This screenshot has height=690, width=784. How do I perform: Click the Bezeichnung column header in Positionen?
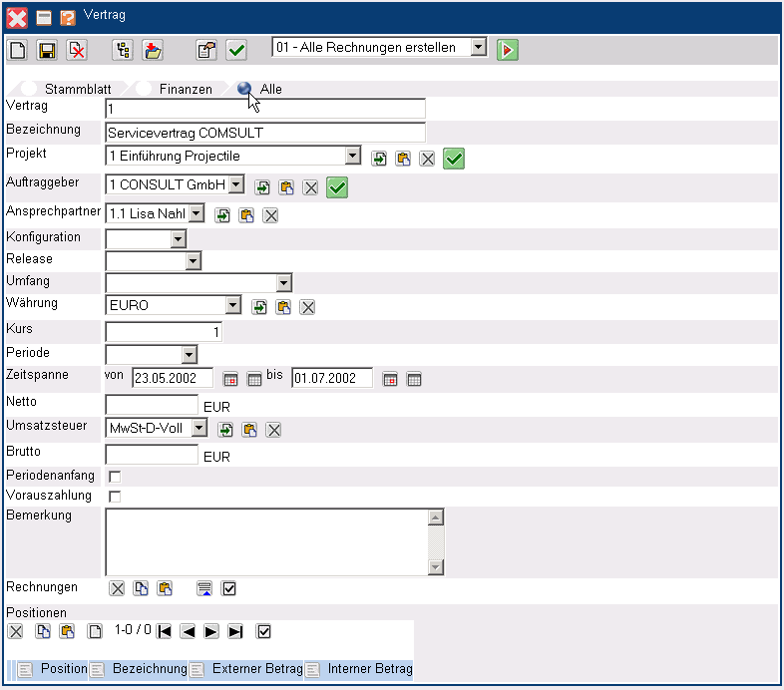coord(149,669)
